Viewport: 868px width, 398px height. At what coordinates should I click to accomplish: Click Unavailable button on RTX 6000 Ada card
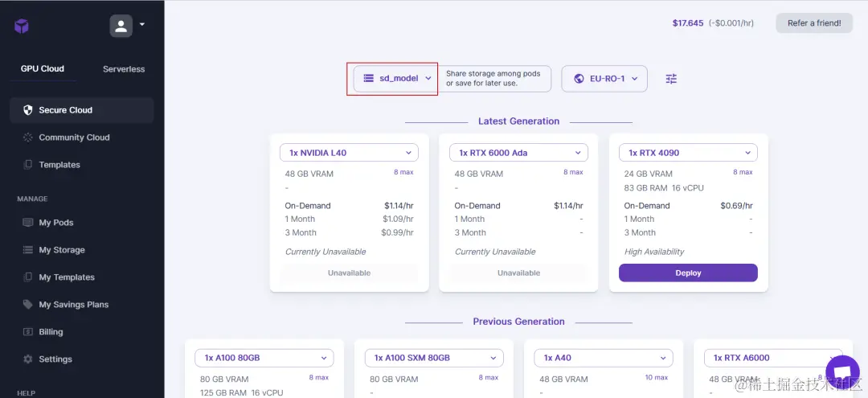pos(518,273)
